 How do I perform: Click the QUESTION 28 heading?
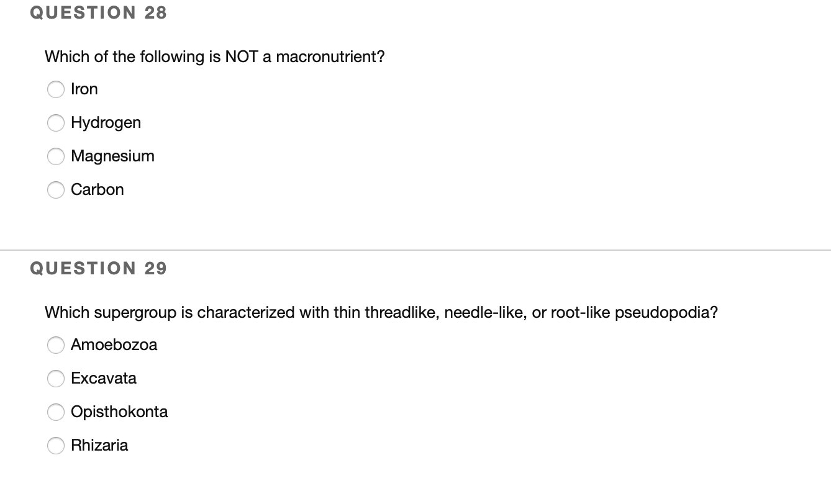[98, 12]
